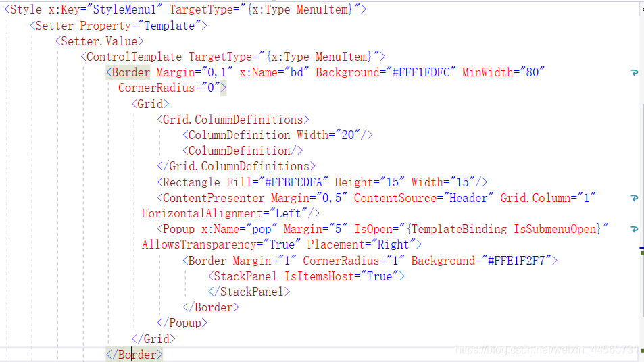Click the inner Border Margin="1" attribute
644x362 pixels.
[264, 261]
